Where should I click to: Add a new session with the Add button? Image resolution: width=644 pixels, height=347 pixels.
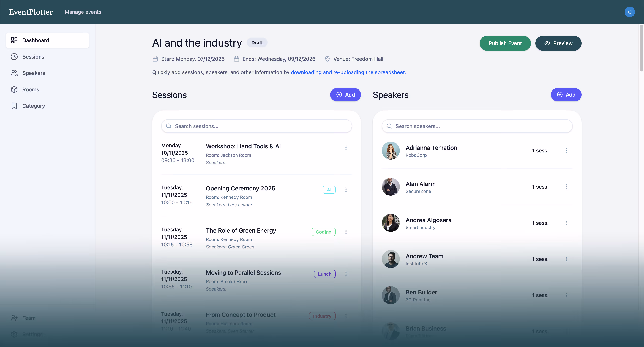[x=345, y=95]
